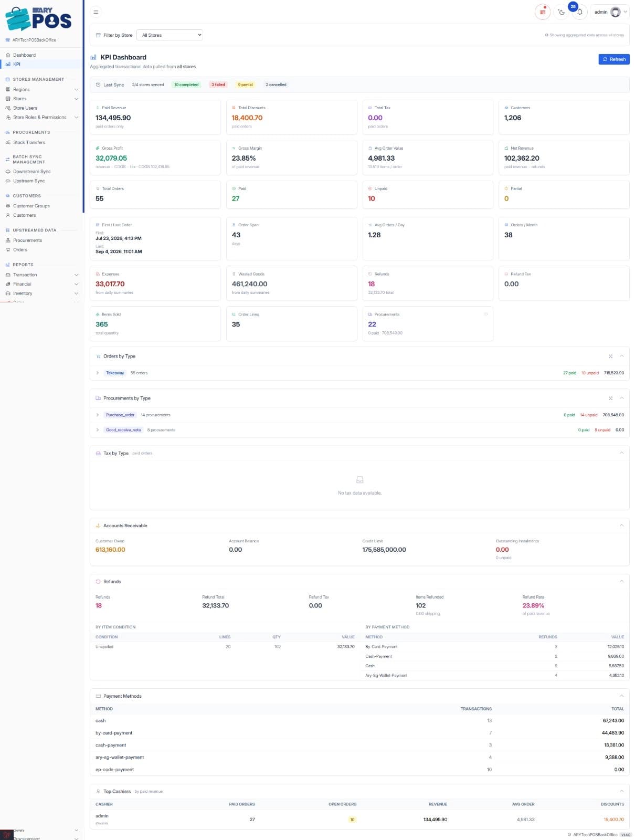Viewport: 635px width, 840px height.
Task: Collapse the Top Cashiers panel
Action: pos(622,791)
